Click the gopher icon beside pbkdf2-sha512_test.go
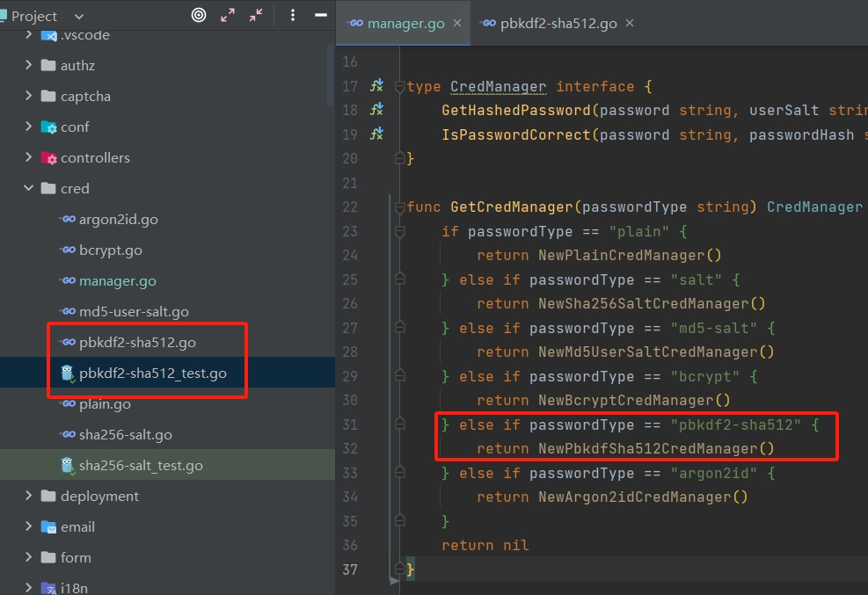 click(68, 374)
